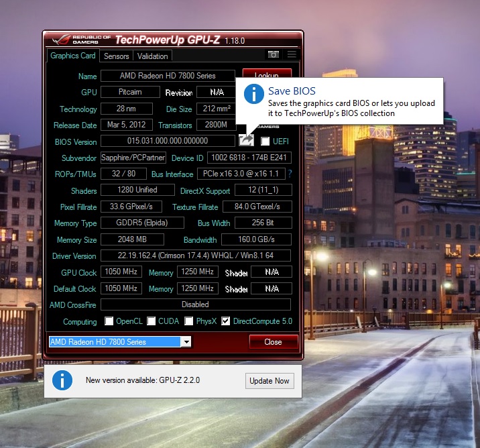The image size is (480, 448).
Task: Click the Subvendor value Sapphire/PCPartner
Action: (x=133, y=158)
